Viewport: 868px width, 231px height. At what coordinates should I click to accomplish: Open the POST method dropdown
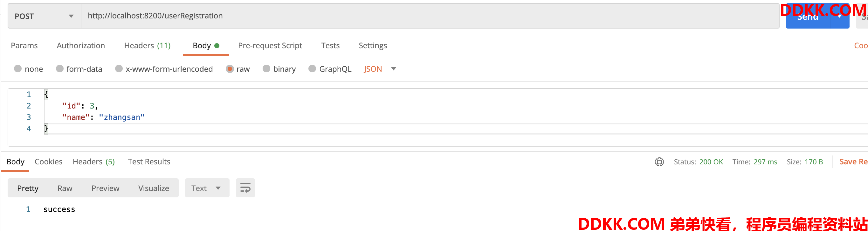tap(44, 16)
